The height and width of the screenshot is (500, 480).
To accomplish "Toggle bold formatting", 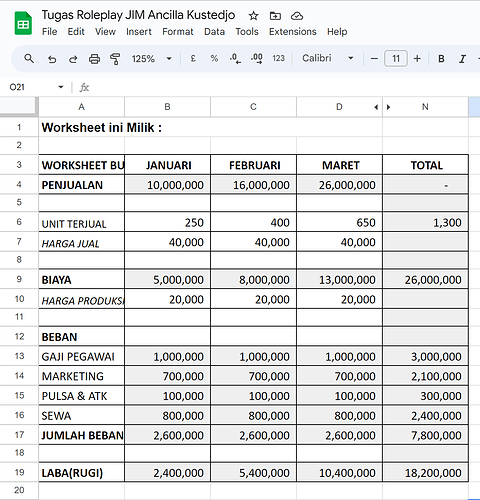I will [441, 59].
